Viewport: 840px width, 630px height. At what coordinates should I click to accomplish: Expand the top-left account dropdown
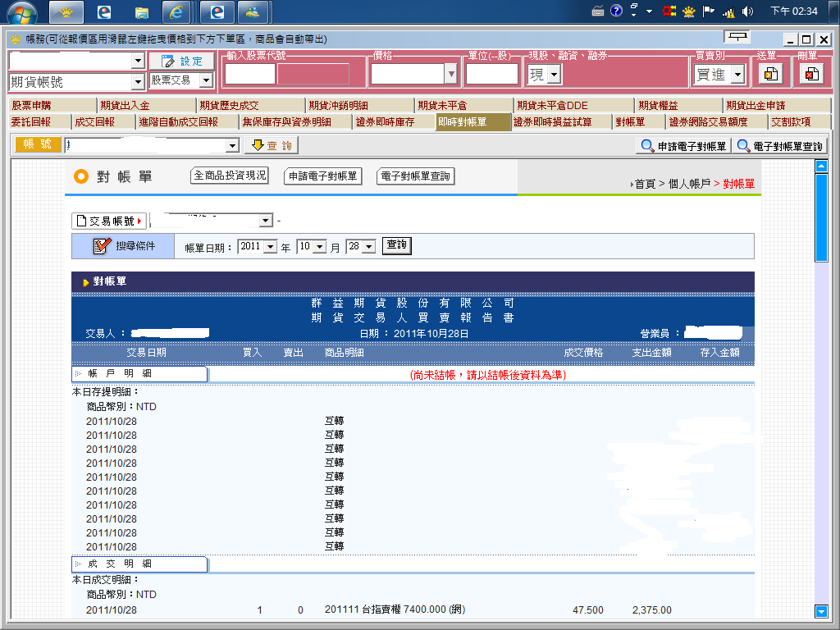tap(138, 61)
